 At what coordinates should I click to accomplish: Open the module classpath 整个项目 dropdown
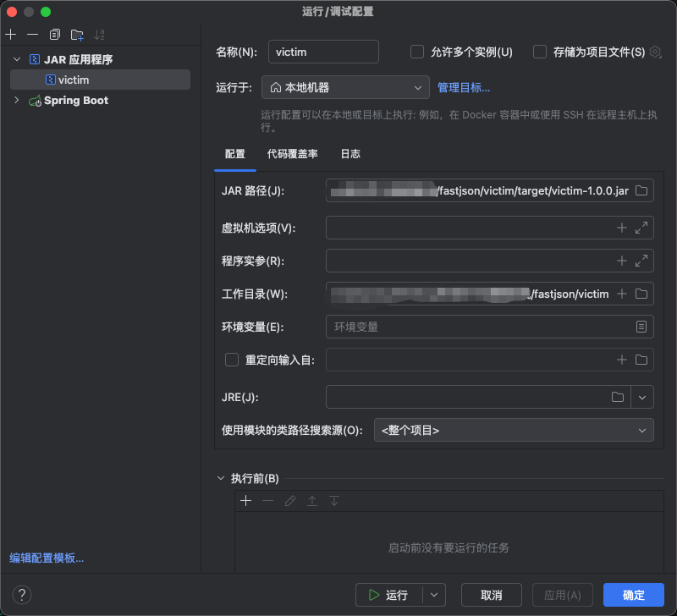tap(514, 430)
